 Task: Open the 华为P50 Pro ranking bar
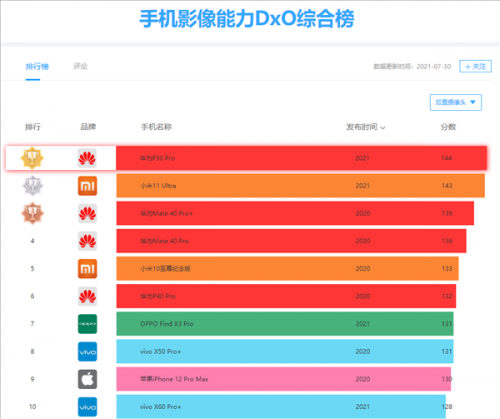[301, 158]
